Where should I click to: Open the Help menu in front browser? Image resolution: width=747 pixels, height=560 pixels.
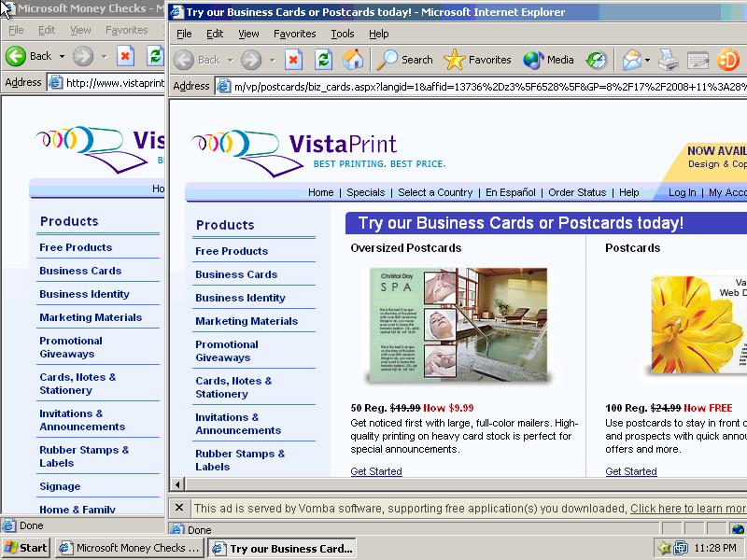coord(379,34)
